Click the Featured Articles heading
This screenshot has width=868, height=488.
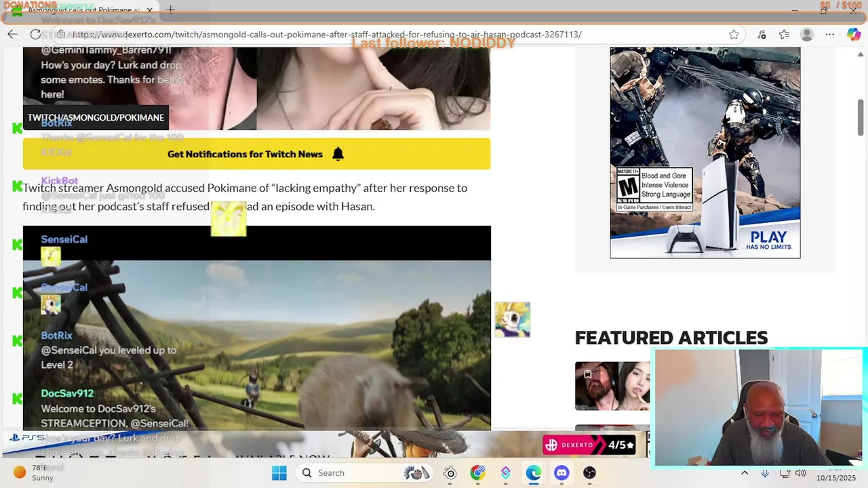point(671,338)
